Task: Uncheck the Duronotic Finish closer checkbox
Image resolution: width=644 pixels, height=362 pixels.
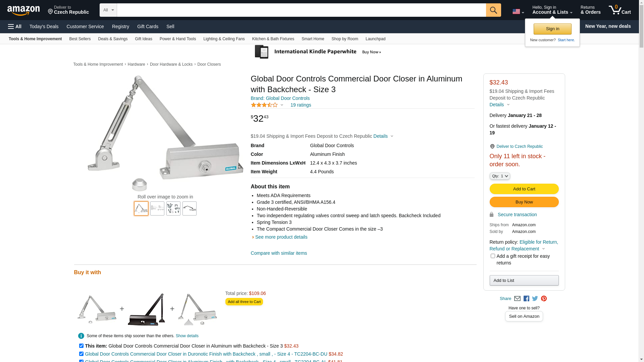Action: pos(81,354)
